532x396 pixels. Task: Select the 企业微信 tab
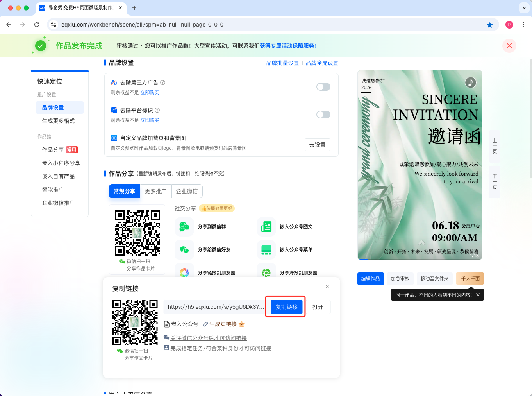point(187,191)
